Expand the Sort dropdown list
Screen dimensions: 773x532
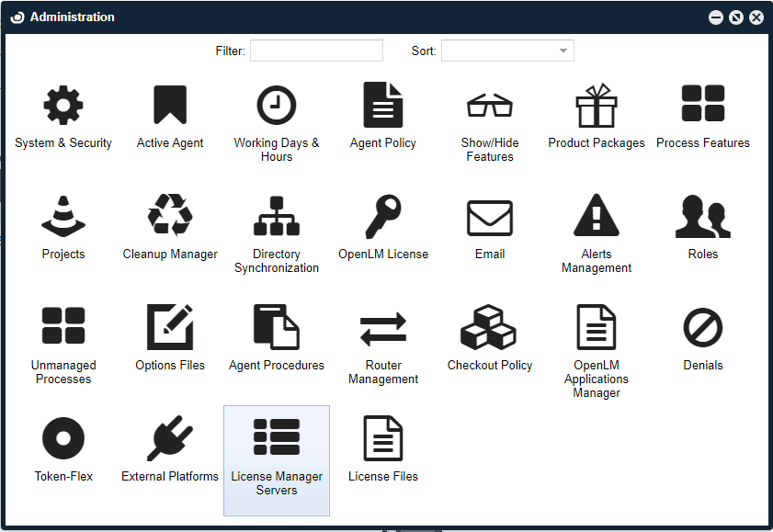(564, 51)
